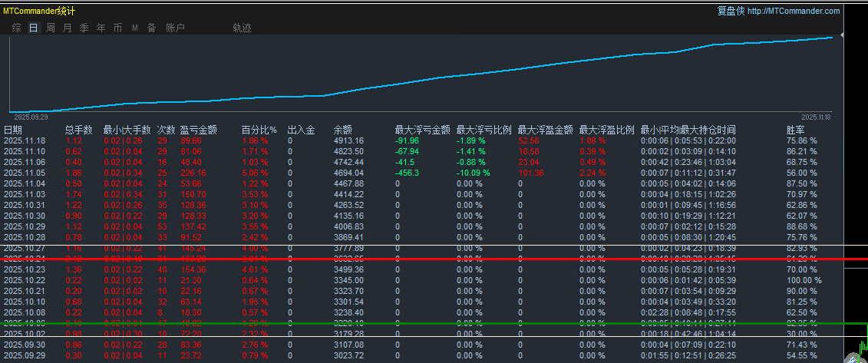This screenshot has height=363, width=868.
Task: Click the balance value 4913.16
Action: [x=348, y=140]
